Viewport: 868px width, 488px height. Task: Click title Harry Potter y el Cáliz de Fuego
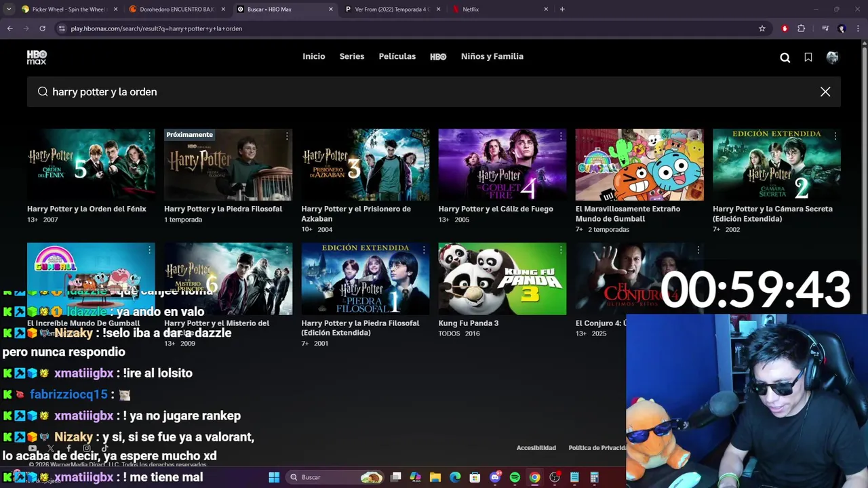pyautogui.click(x=496, y=209)
